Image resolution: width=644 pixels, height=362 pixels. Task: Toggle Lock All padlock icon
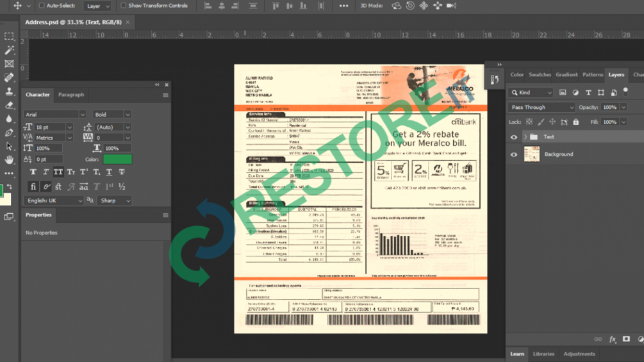click(x=576, y=122)
